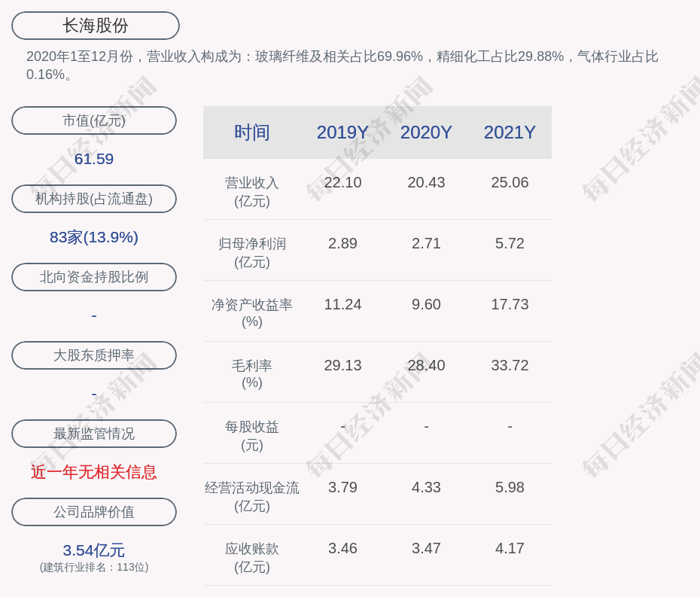
Task: Click the 公司品牌价值 label pill
Action: [x=94, y=512]
